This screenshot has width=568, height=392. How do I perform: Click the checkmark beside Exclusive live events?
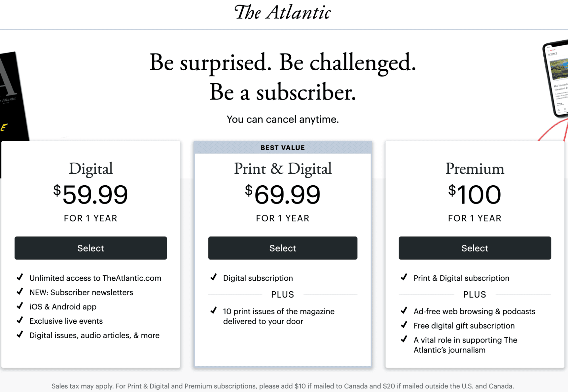tap(20, 320)
